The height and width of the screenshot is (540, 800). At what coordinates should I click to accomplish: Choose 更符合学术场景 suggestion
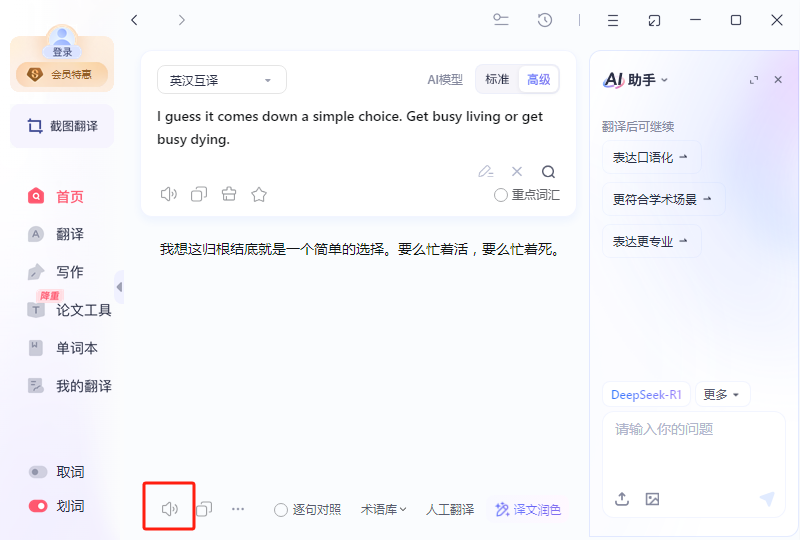point(663,199)
